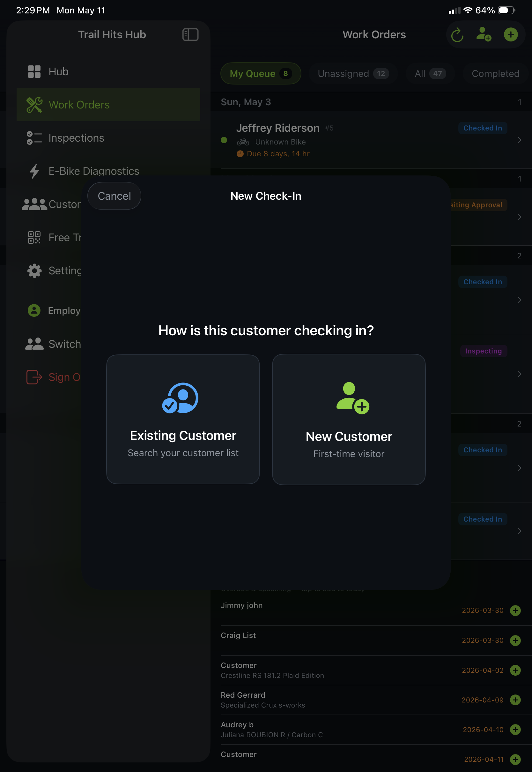Click the Crestline RS 181.2 Plaid Edition text
This screenshot has width=532, height=772.
(272, 675)
